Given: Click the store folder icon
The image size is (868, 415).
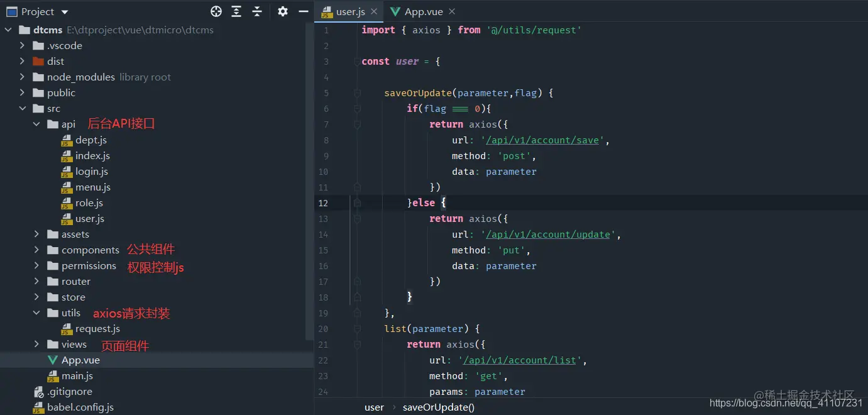Looking at the screenshot, I should coord(53,297).
